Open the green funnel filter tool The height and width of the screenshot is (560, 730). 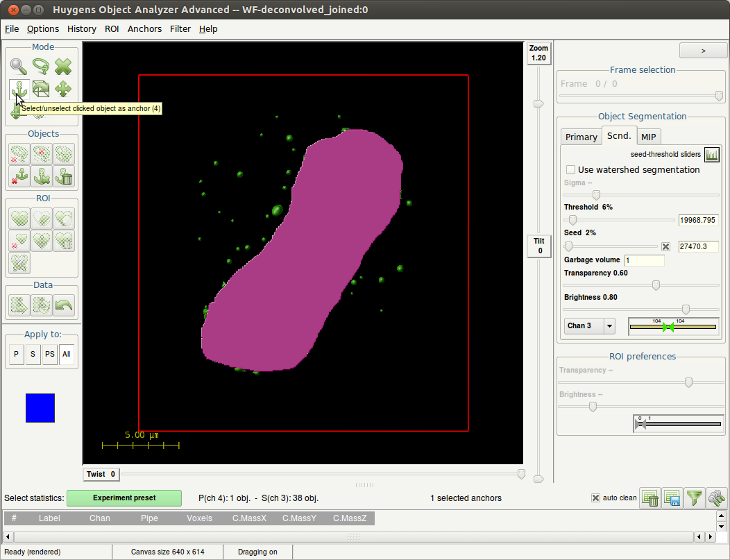click(694, 498)
